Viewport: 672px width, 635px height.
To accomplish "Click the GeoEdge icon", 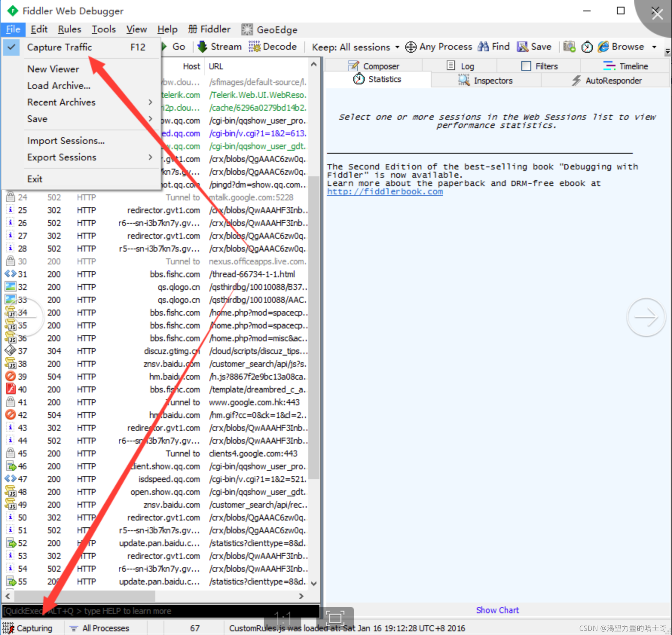I will point(247,30).
